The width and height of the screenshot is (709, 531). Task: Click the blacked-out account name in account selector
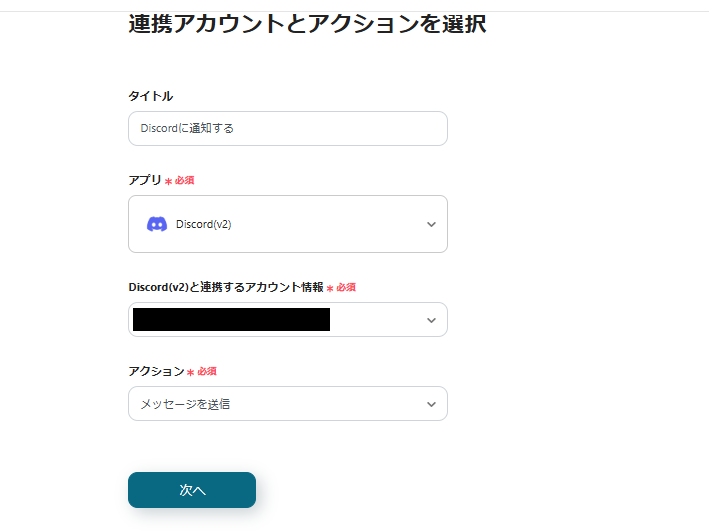point(231,320)
